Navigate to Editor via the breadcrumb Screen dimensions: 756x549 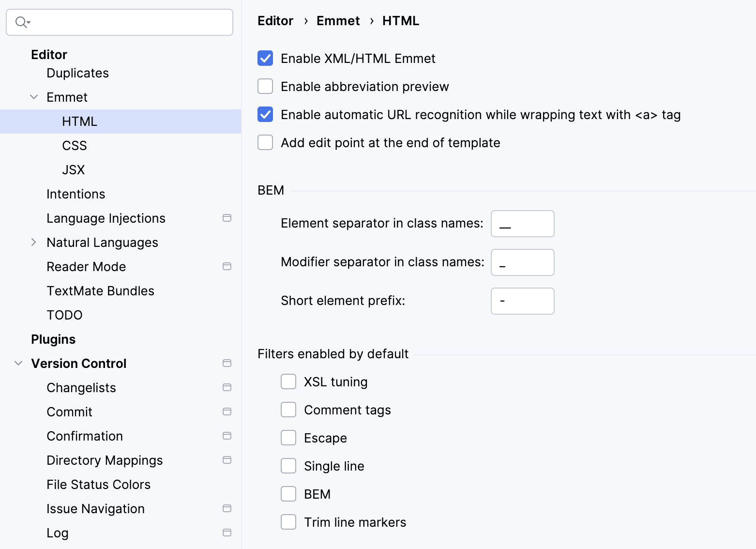275,20
